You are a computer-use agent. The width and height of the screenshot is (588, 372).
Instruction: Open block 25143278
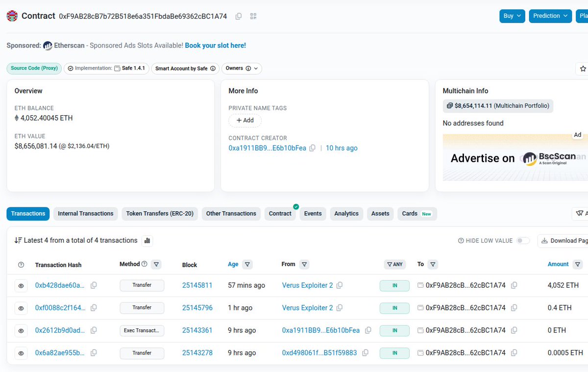coord(197,353)
